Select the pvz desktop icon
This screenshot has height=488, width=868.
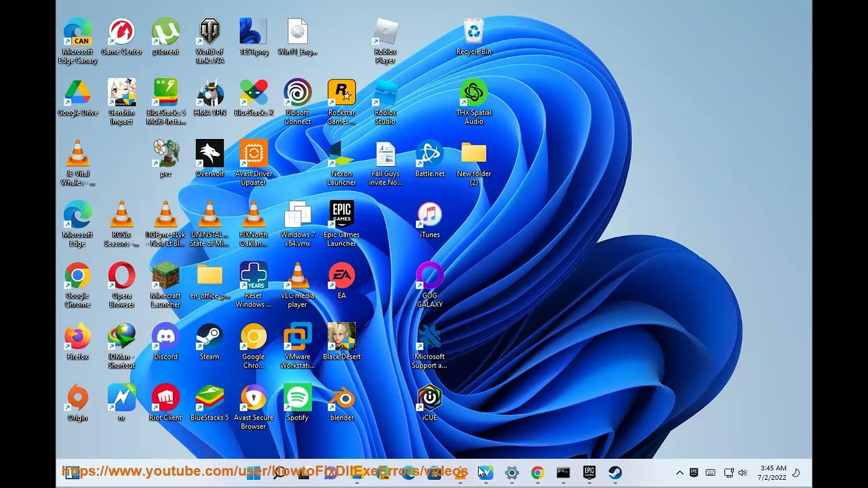[x=165, y=159]
